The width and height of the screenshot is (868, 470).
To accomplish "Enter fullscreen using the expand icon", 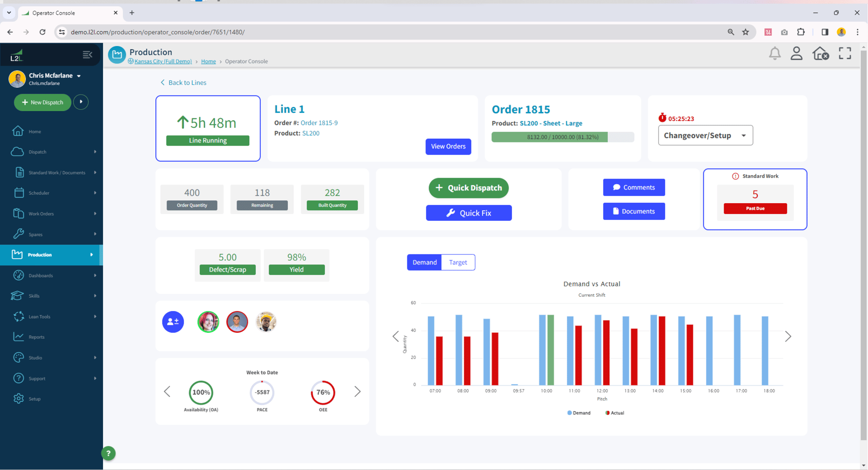I will pos(845,53).
